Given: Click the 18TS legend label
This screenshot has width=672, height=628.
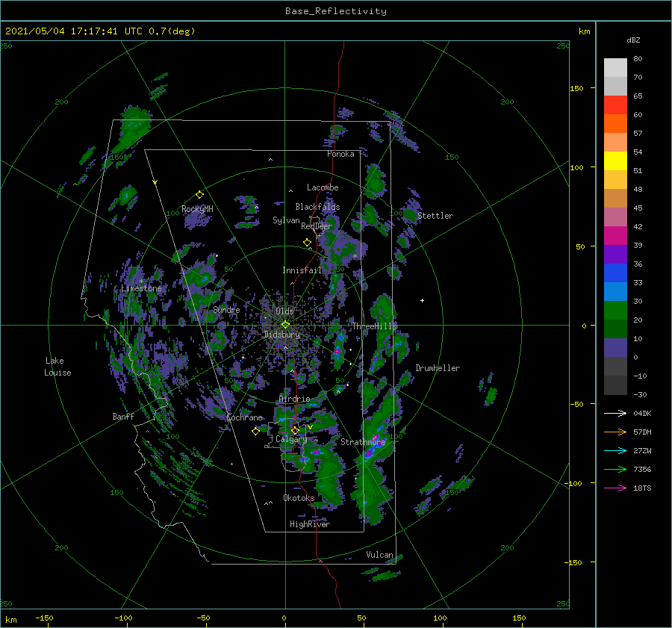Looking at the screenshot, I should (642, 488).
